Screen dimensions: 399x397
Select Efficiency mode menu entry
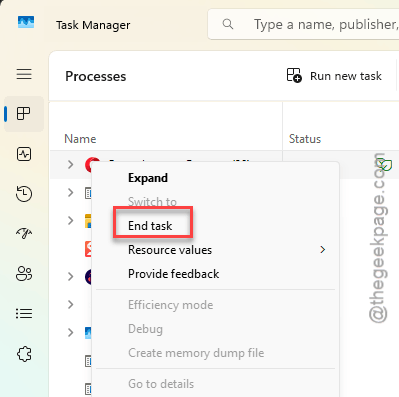[x=170, y=305]
